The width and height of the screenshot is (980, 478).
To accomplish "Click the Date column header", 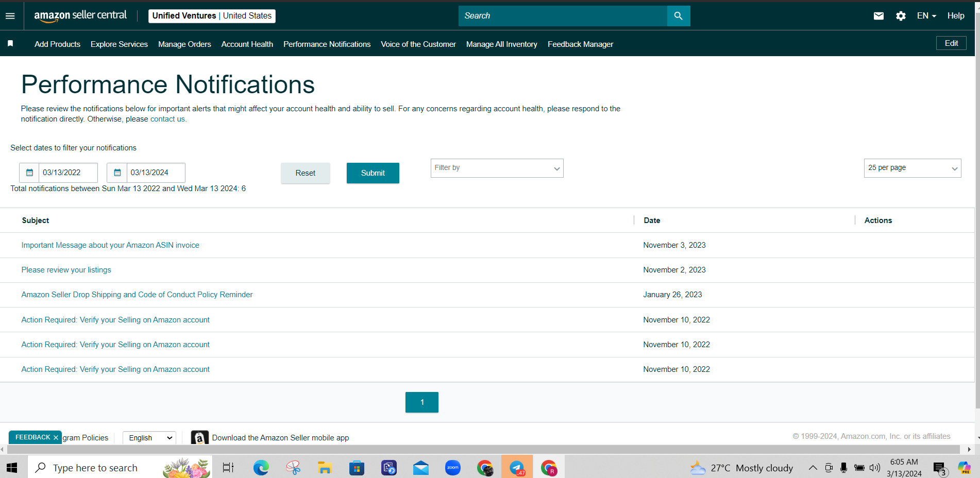I will coord(652,220).
